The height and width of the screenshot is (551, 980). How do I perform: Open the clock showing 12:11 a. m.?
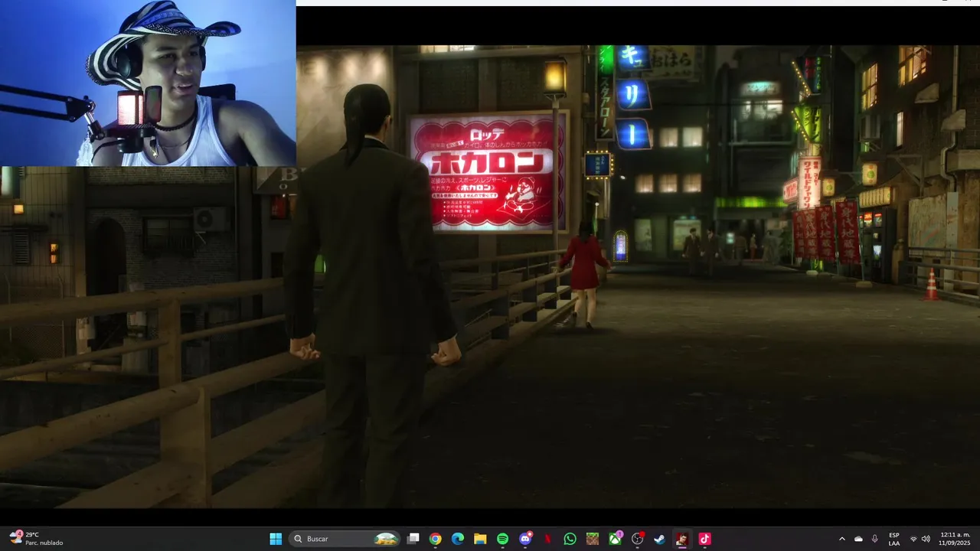(955, 539)
